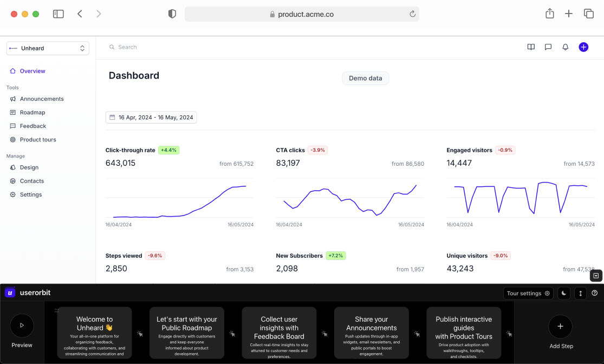604x364 pixels.
Task: Select Product tours from the sidebar
Action: (38, 139)
